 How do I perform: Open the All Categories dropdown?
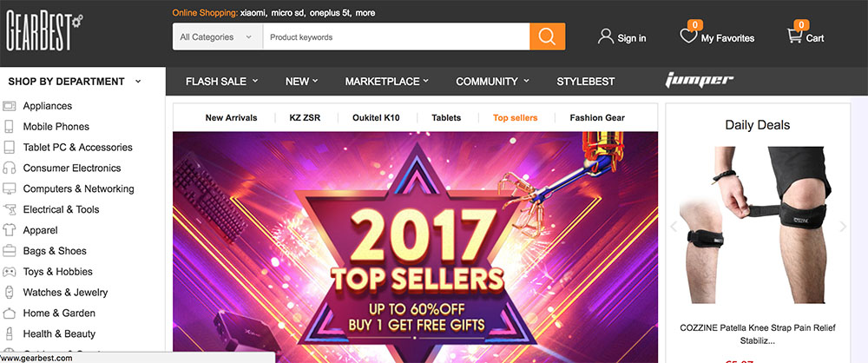pyautogui.click(x=218, y=36)
